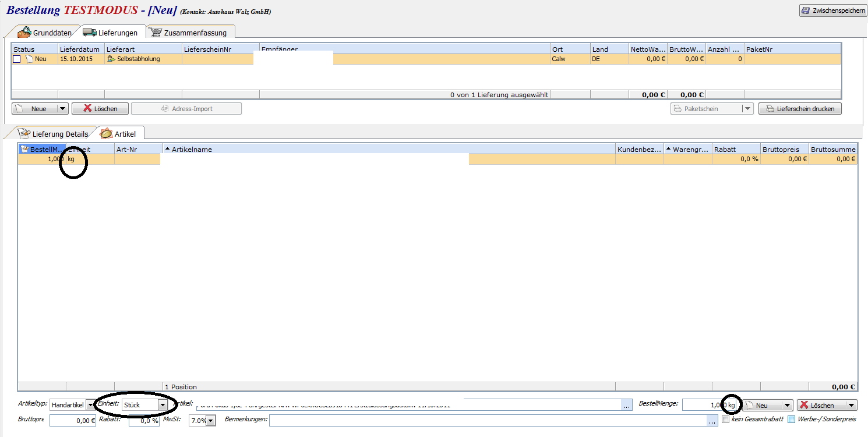The width and height of the screenshot is (868, 437).
Task: Click the Selbstabholung delivery type icon
Action: (111, 59)
